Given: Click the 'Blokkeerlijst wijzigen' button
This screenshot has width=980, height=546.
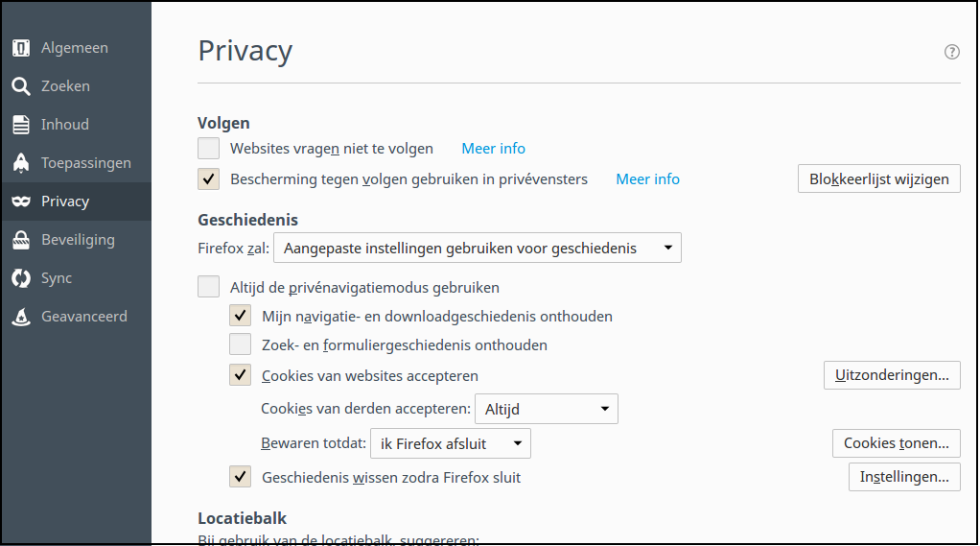Looking at the screenshot, I should [x=878, y=179].
